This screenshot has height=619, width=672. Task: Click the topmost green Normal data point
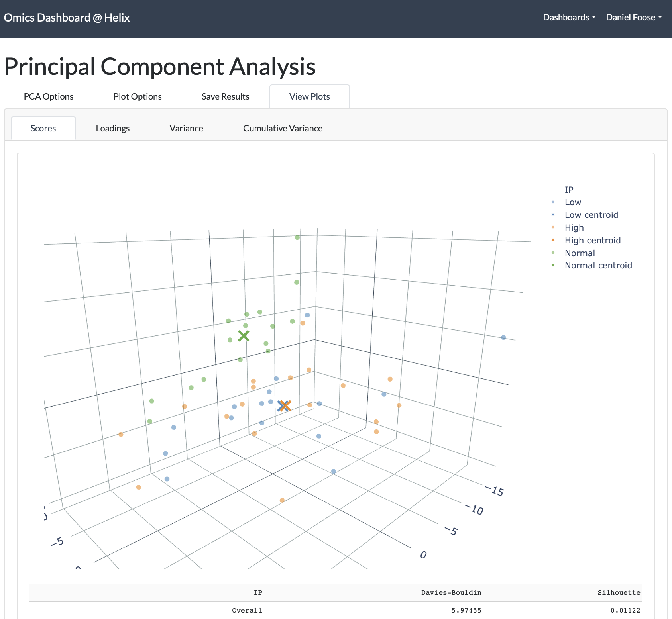point(297,237)
